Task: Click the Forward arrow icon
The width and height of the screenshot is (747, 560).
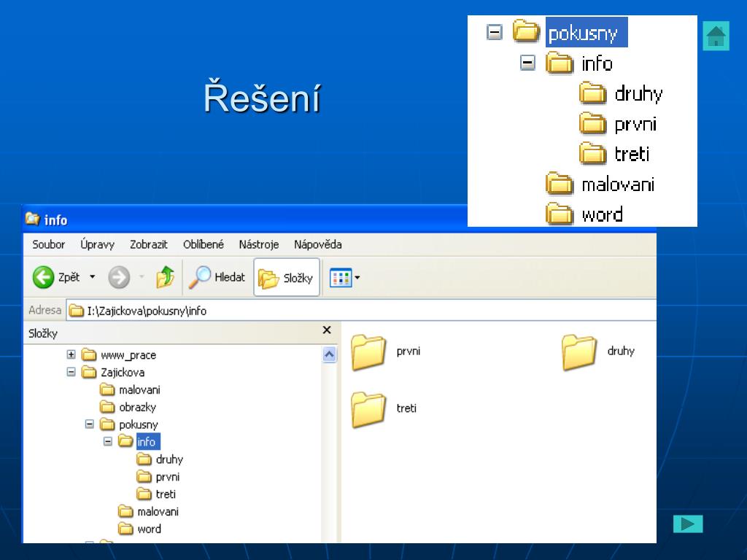Action: click(x=119, y=277)
